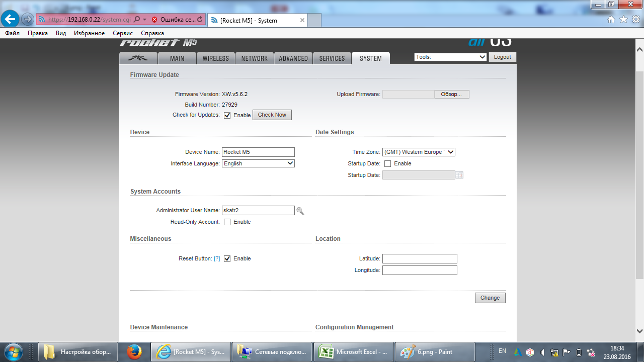
Task: Switch to the SERVICES tab
Action: 332,58
